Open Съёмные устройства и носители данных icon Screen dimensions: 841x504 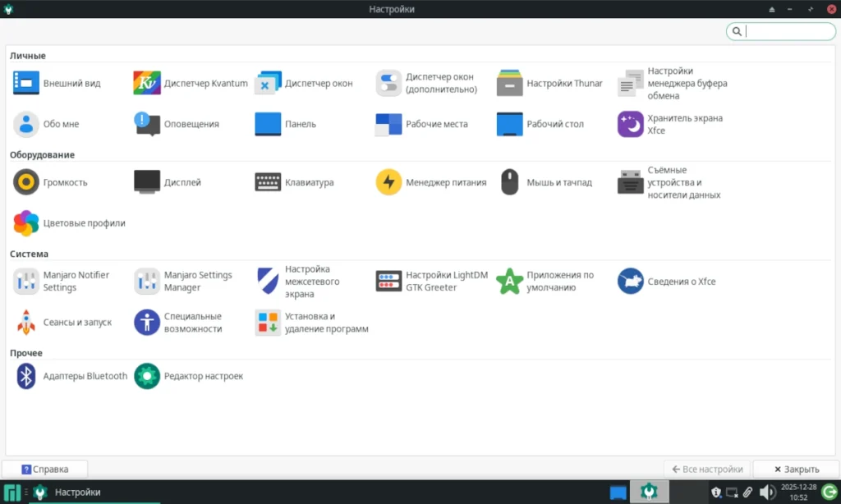[630, 182]
